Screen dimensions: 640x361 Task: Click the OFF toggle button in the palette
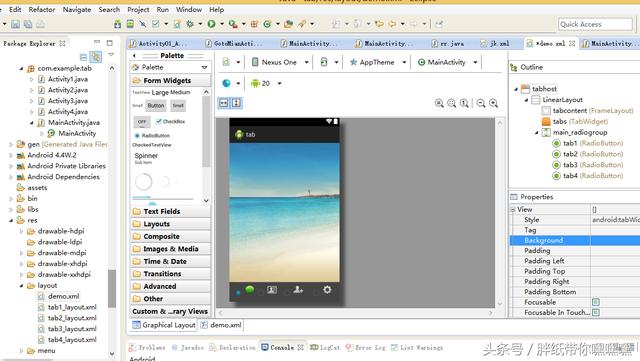(142, 121)
